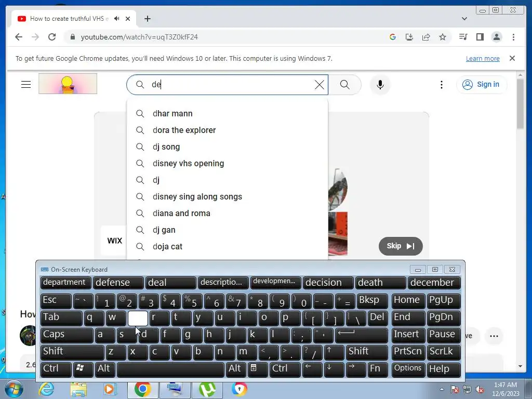Skip the video ad
Screen dimensions: 532x399
[401, 246]
